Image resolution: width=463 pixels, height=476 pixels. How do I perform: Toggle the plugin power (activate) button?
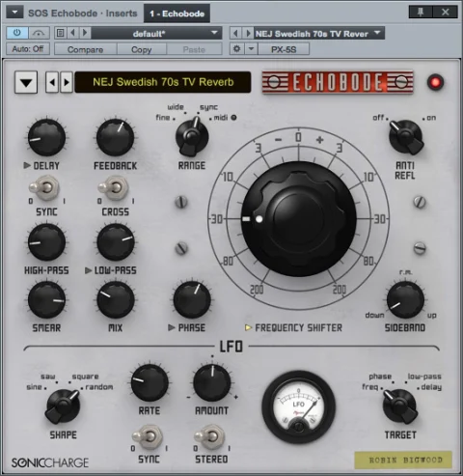pos(17,33)
